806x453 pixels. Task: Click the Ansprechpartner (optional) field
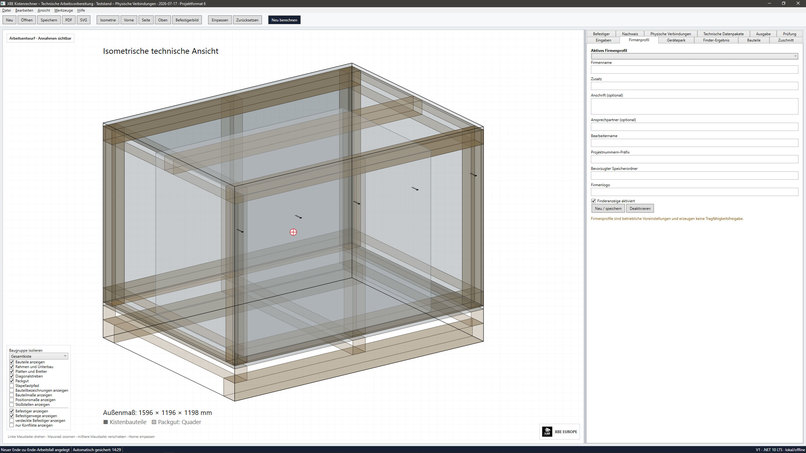pyautogui.click(x=694, y=126)
